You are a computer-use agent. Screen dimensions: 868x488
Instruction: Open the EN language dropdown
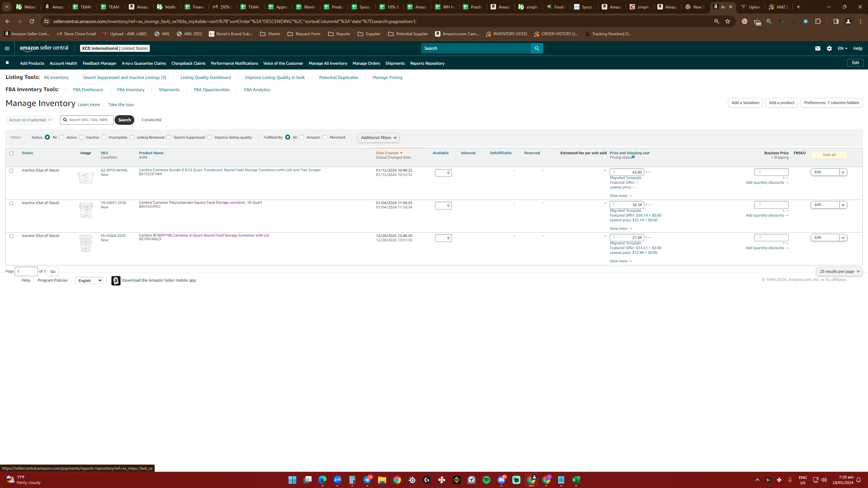tap(843, 48)
